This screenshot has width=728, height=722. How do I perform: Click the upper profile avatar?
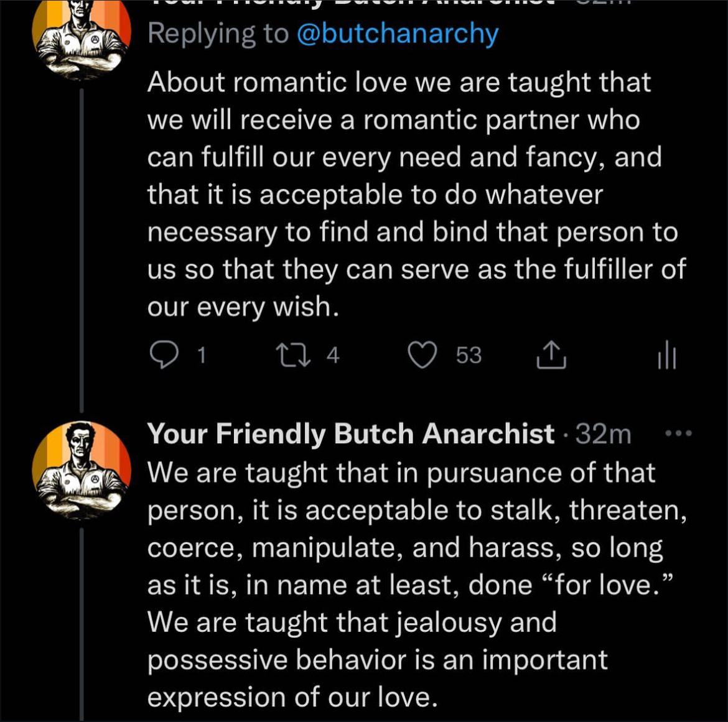pyautogui.click(x=82, y=39)
